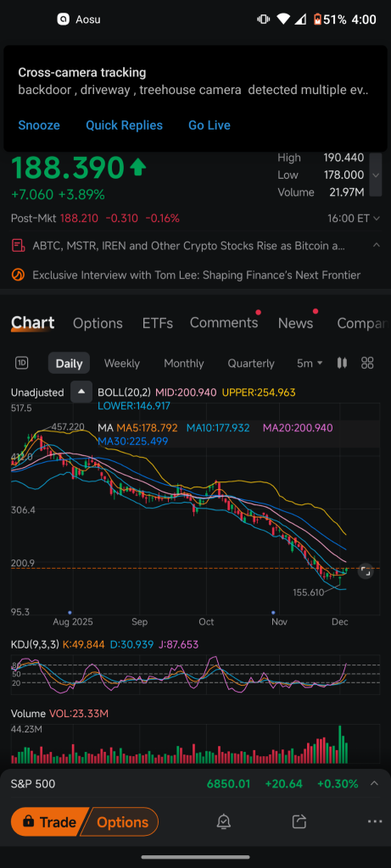Expand quote details next to High/Low
The image size is (391, 868).
[376, 175]
